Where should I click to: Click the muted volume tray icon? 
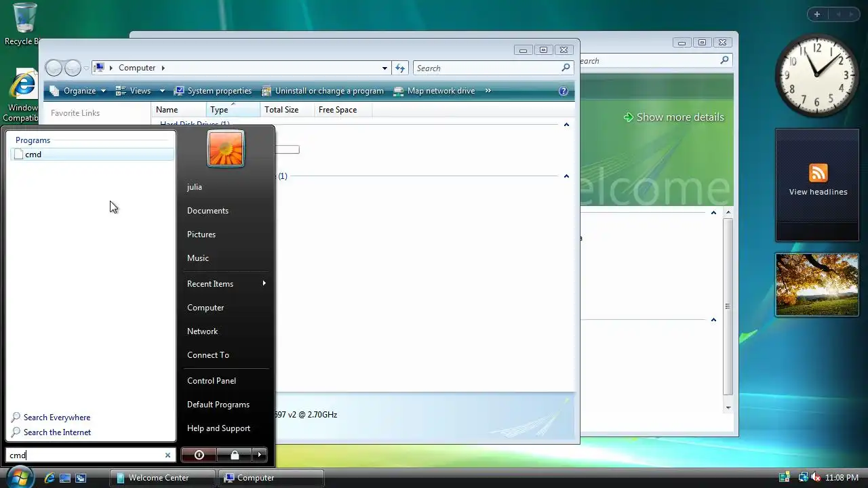(816, 478)
